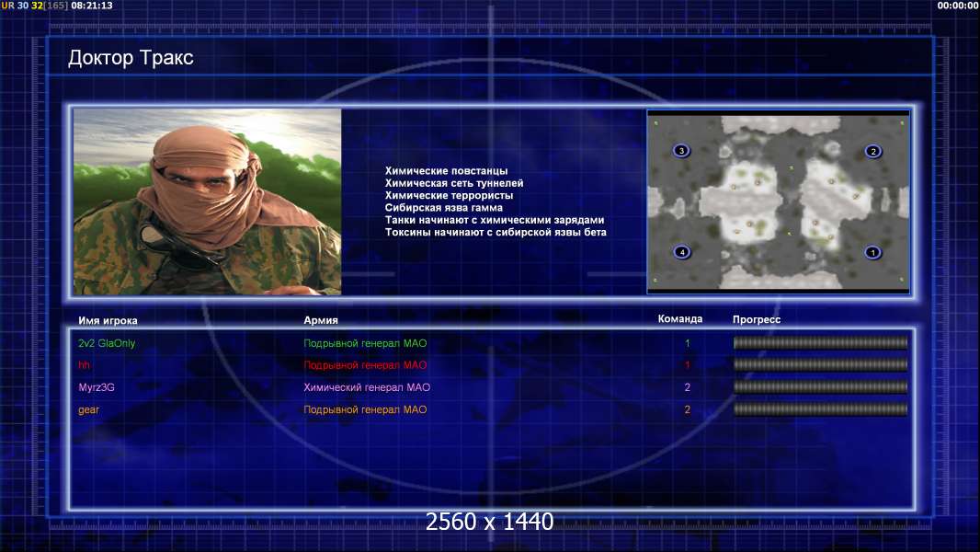Click 'Химические повстанцы' ability line

point(446,171)
